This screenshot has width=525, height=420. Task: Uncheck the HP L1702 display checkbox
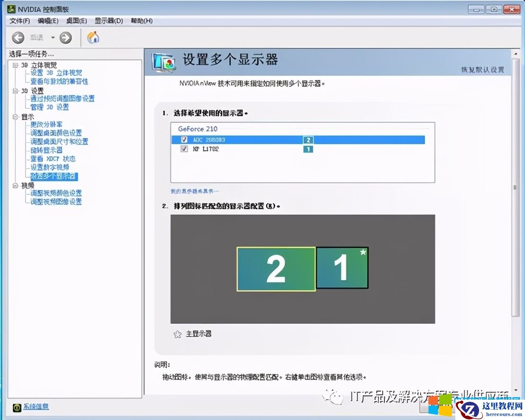184,148
